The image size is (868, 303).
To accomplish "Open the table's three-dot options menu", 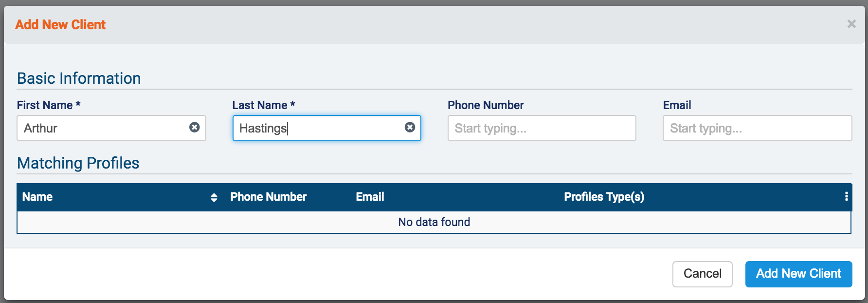I will pyautogui.click(x=847, y=196).
